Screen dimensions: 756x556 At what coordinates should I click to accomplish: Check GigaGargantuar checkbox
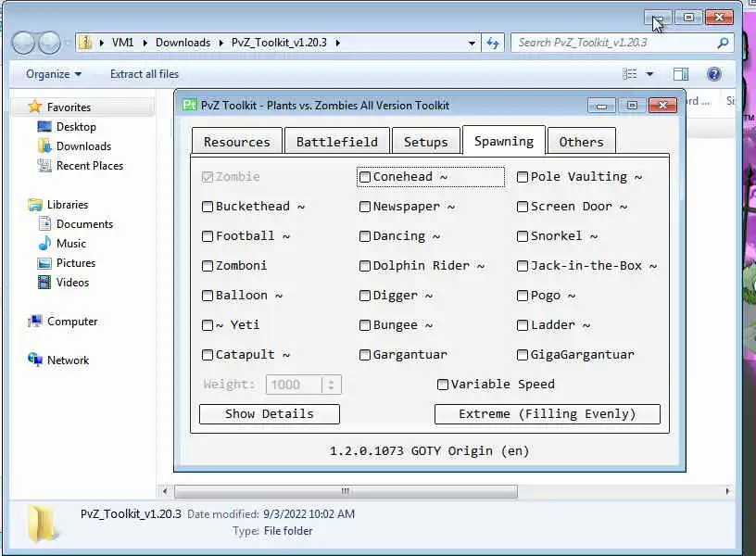(x=523, y=356)
